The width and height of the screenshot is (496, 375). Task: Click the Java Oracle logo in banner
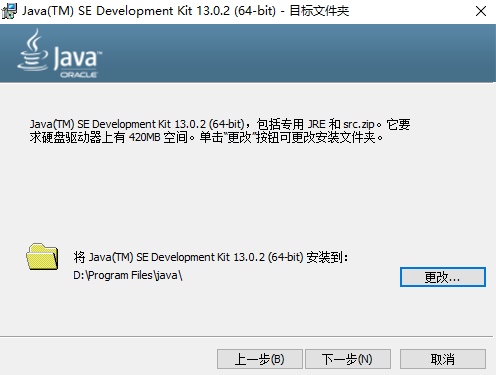tap(60, 54)
